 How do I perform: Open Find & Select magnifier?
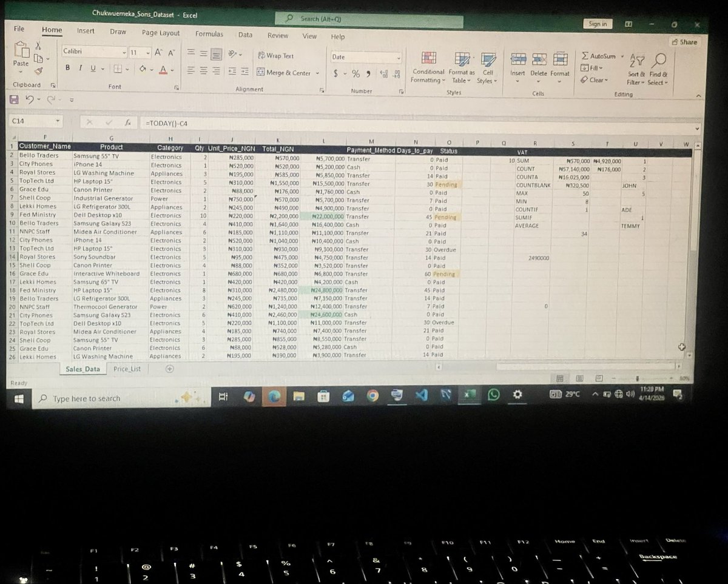coord(658,68)
